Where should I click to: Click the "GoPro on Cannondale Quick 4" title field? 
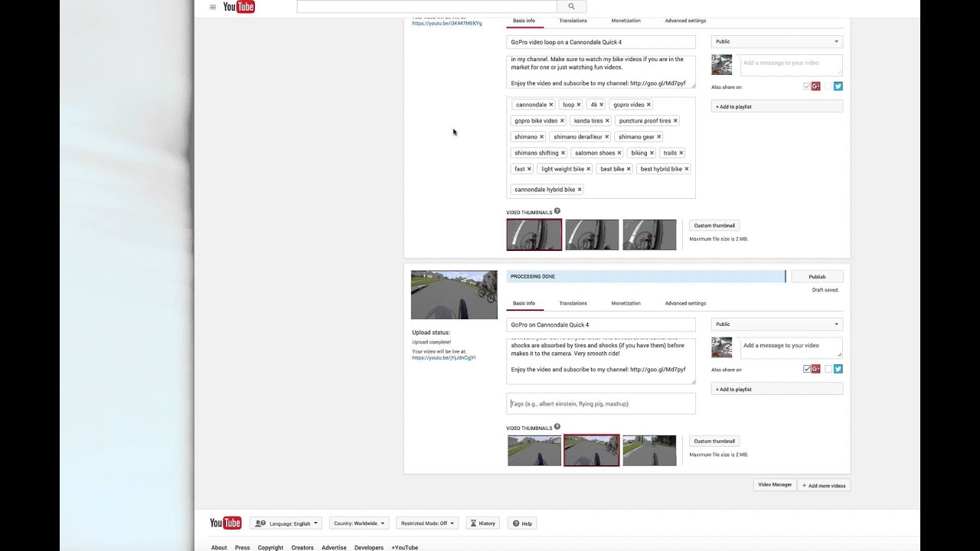601,324
